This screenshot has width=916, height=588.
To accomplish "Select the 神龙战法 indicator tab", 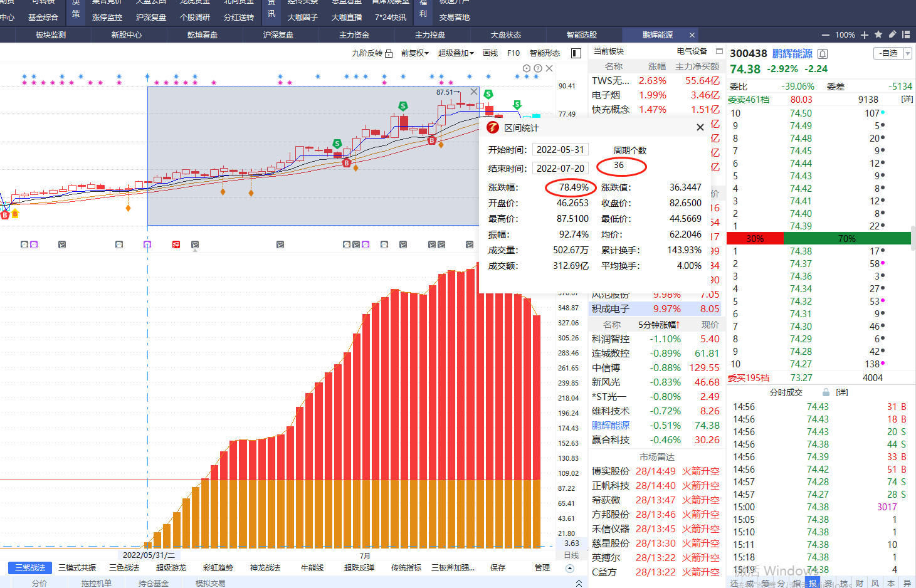I will [265, 568].
